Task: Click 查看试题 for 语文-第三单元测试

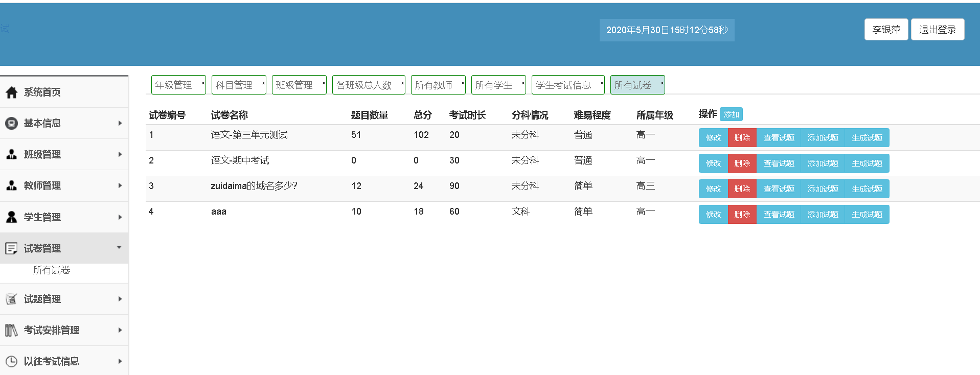Action: 779,138
